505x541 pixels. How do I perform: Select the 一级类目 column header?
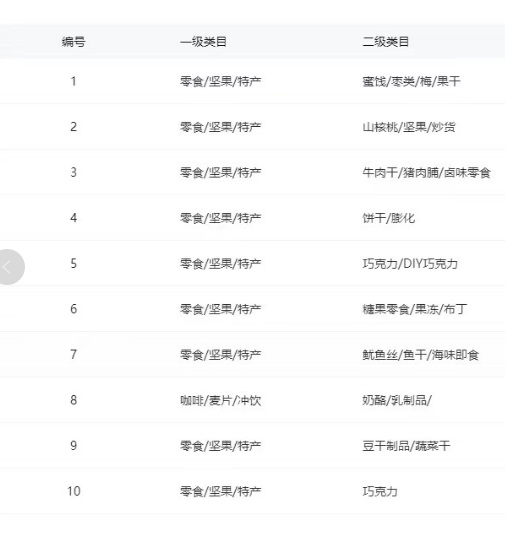pyautogui.click(x=203, y=42)
